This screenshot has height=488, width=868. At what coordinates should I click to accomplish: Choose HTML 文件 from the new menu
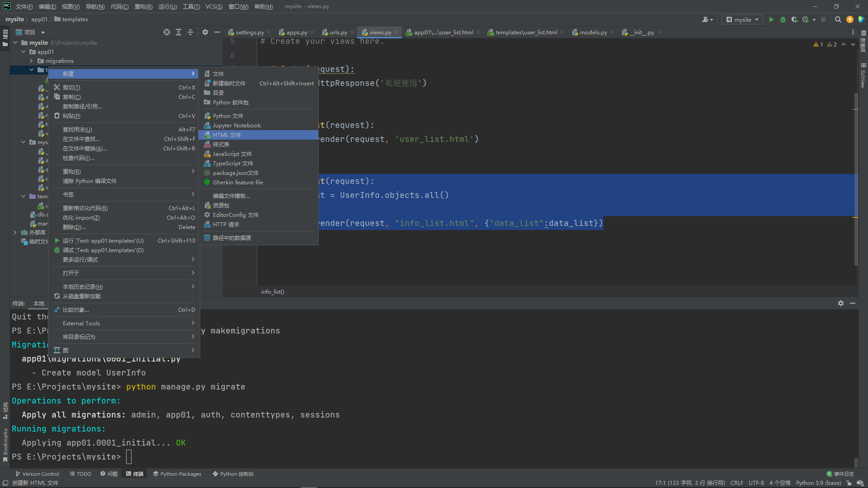[x=258, y=135]
